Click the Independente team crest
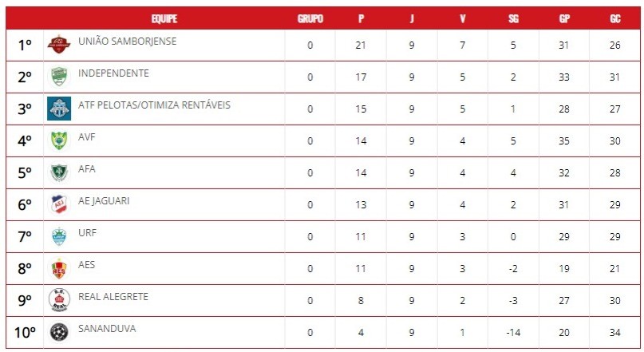The width and height of the screenshot is (644, 352). [x=59, y=77]
